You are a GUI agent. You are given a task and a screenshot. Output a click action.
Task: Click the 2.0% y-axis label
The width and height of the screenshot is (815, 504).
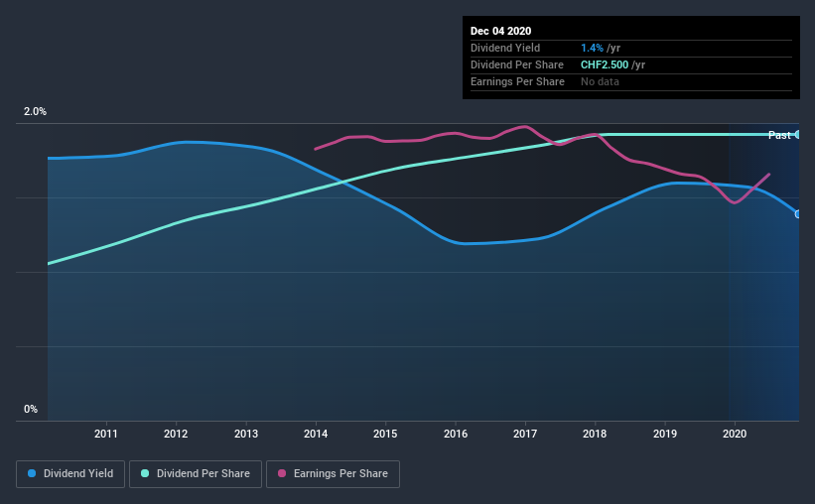(x=35, y=112)
